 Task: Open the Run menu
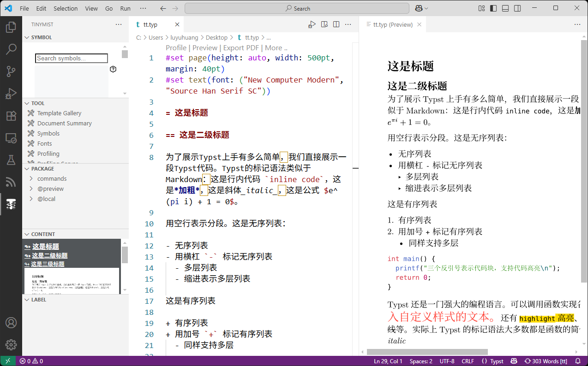tap(125, 8)
